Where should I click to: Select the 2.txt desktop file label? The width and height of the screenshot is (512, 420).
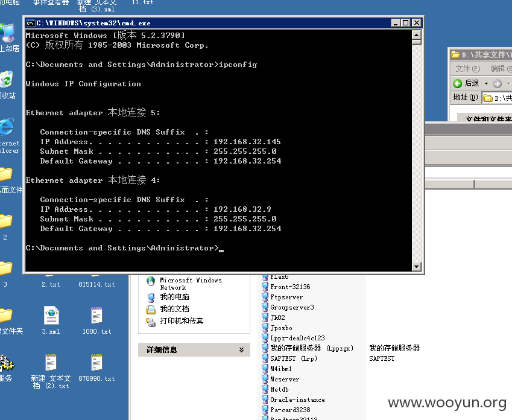(51, 284)
